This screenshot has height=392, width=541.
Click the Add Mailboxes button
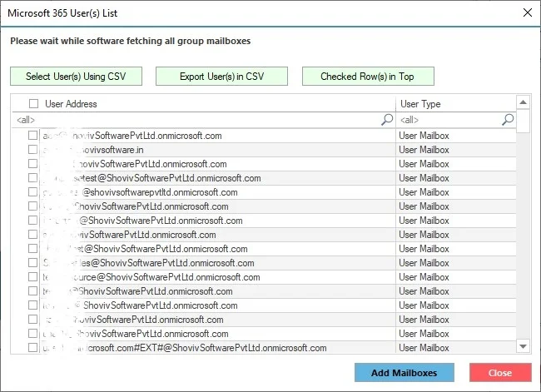[404, 373]
